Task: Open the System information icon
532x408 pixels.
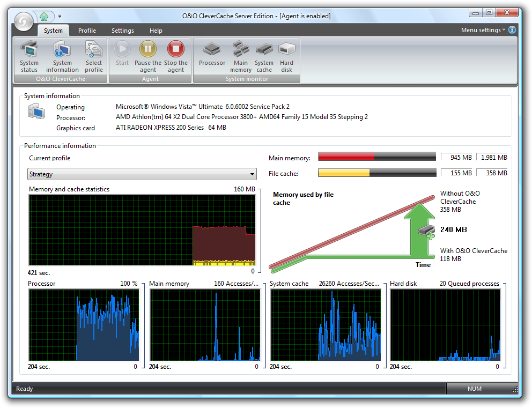Action: (62, 57)
